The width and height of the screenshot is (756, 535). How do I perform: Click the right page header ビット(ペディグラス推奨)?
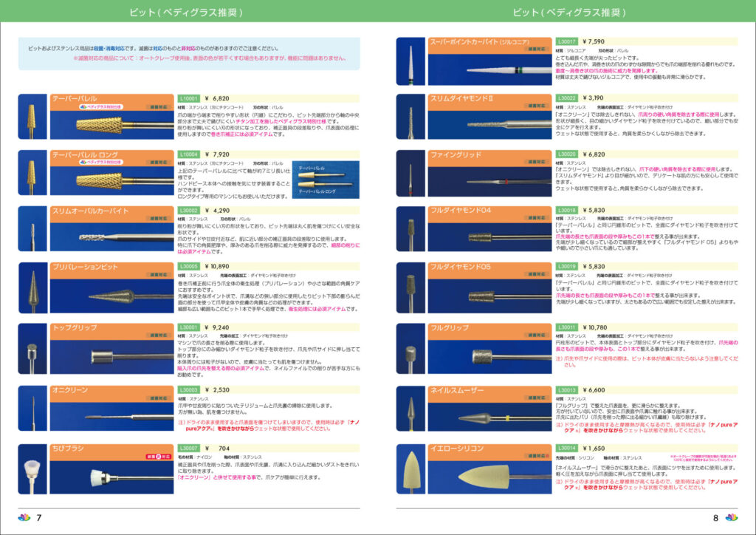pos(569,12)
